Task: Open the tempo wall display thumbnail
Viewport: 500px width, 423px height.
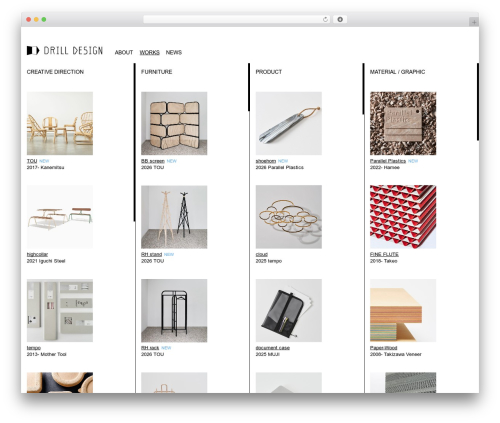Action: 60,310
